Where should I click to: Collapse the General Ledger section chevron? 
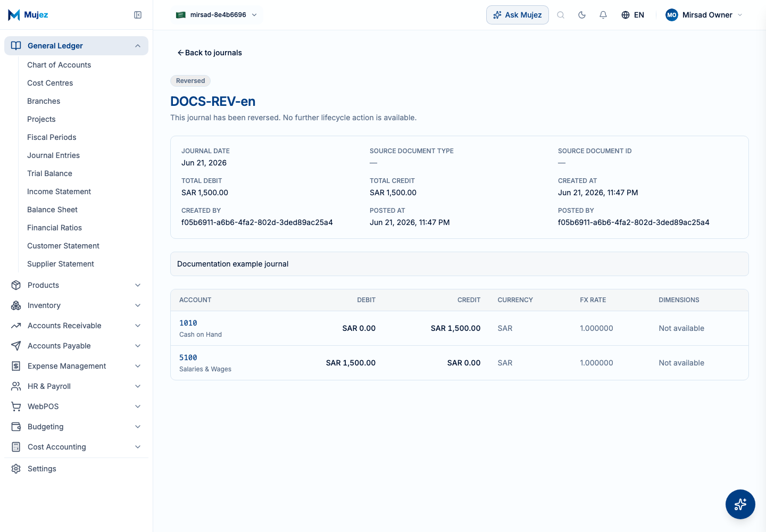coord(138,46)
